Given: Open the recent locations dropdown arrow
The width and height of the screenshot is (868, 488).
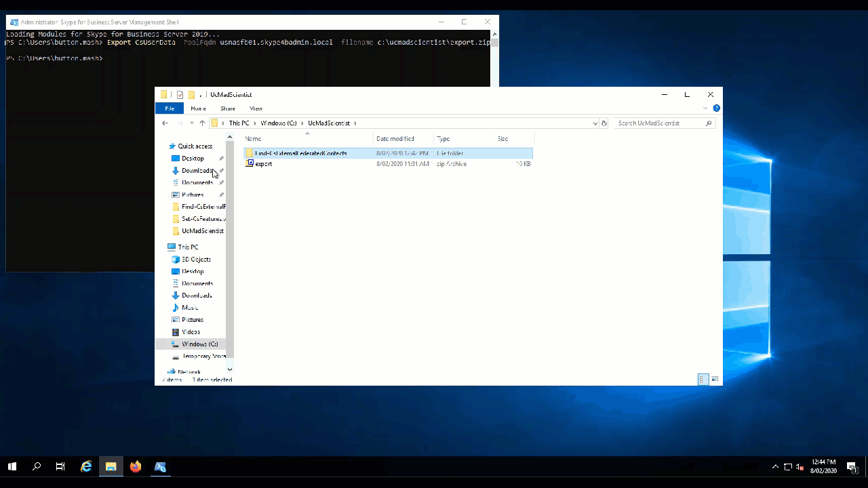Looking at the screenshot, I should tap(192, 123).
